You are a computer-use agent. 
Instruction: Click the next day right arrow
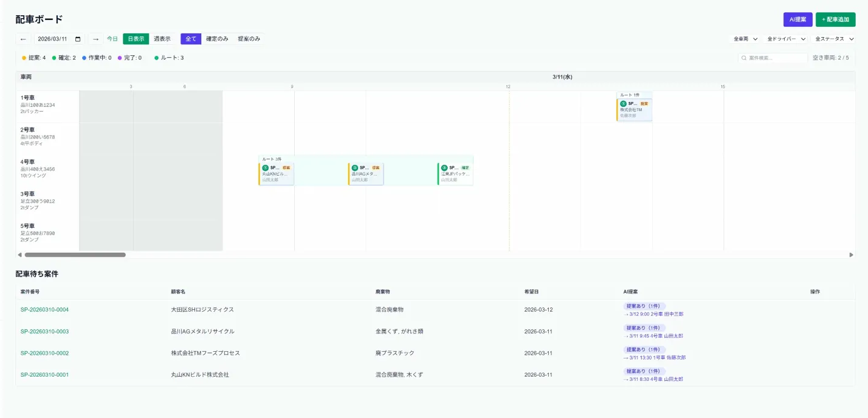95,39
